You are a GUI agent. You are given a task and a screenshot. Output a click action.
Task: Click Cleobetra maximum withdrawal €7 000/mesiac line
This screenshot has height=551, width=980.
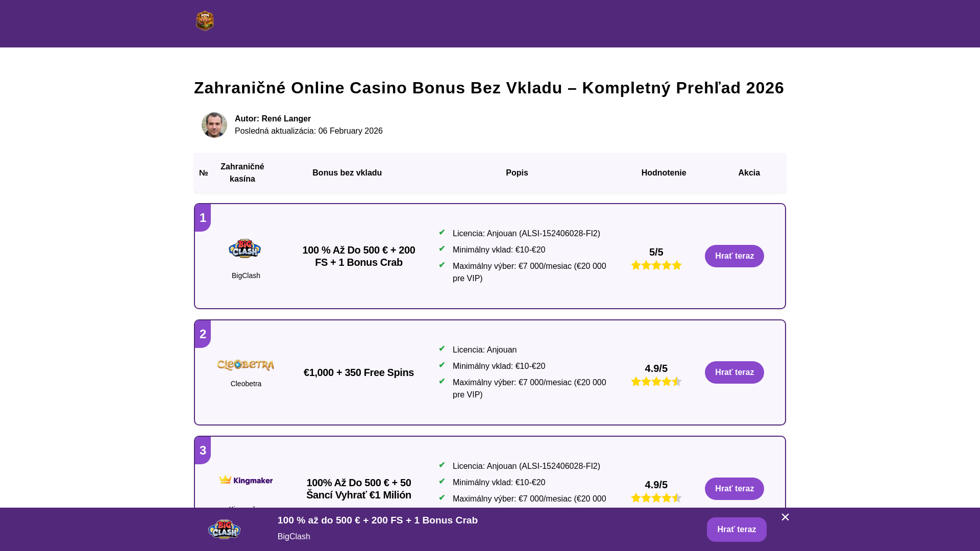529,389
